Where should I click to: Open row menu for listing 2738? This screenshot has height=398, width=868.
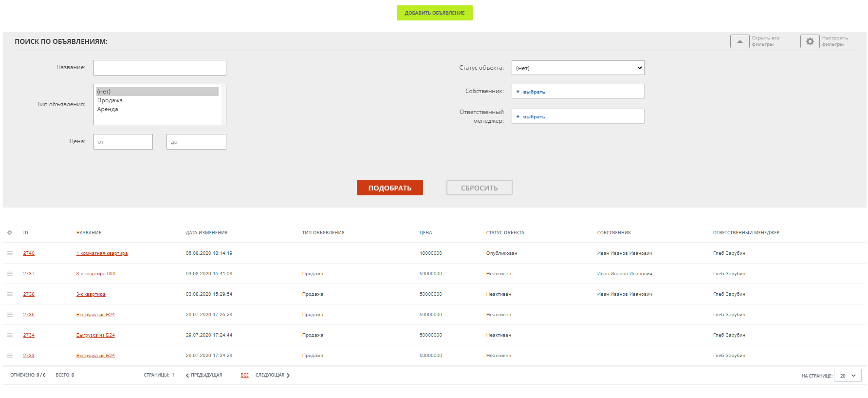click(10, 294)
